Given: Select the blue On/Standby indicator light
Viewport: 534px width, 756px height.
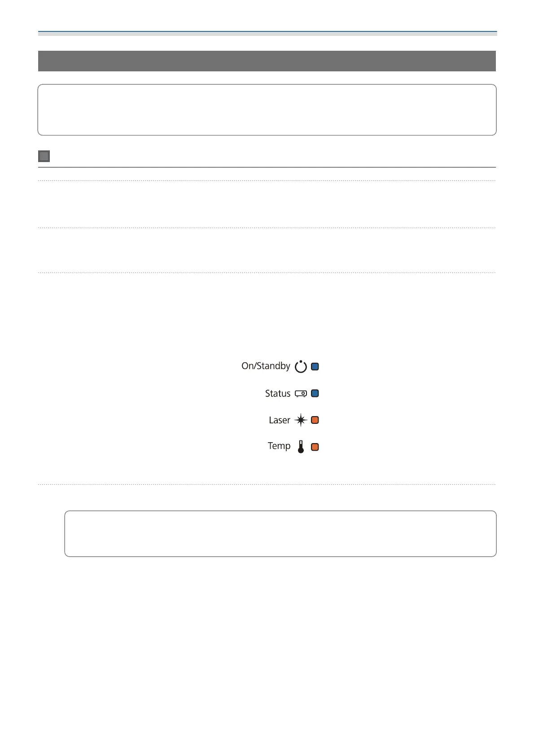Looking at the screenshot, I should 315,366.
